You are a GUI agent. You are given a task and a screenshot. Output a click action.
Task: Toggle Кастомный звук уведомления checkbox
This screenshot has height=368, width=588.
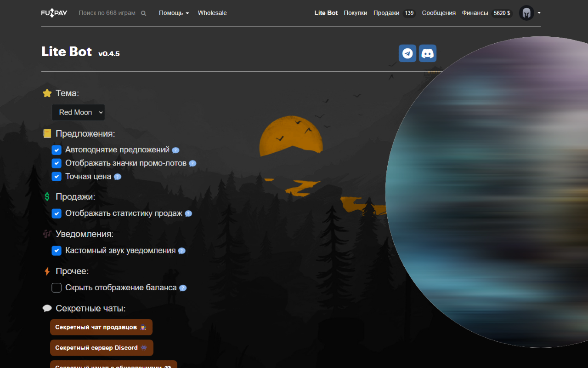point(57,251)
